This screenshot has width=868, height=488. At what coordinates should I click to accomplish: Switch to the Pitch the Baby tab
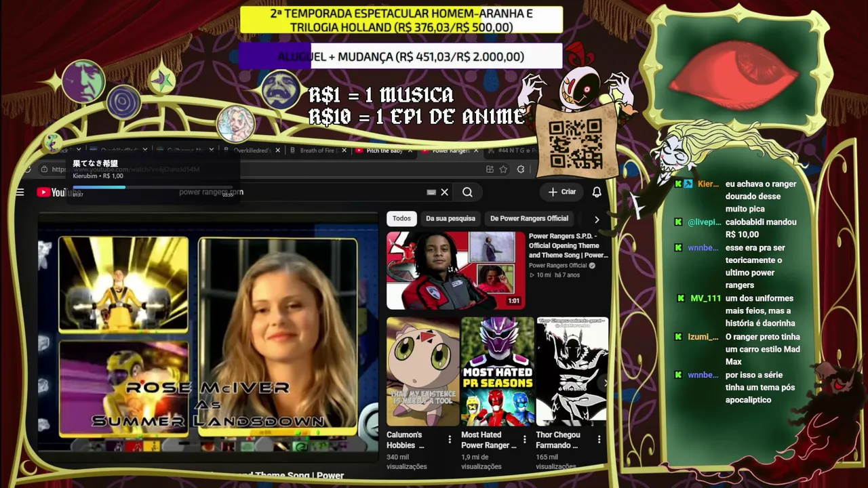click(384, 150)
